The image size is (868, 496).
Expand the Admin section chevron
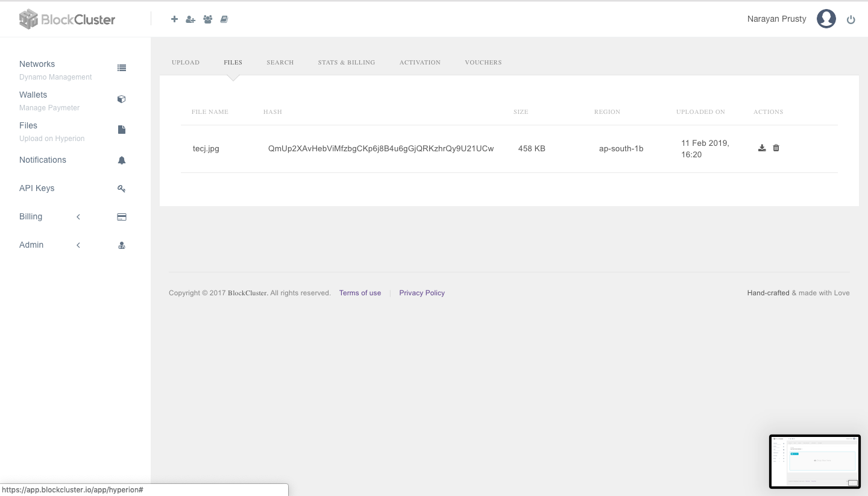point(78,245)
